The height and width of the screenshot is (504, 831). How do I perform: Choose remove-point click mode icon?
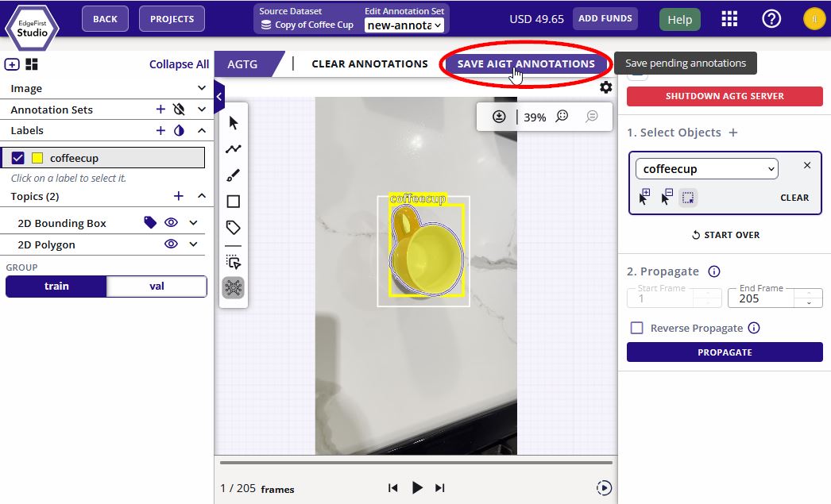[x=667, y=197]
